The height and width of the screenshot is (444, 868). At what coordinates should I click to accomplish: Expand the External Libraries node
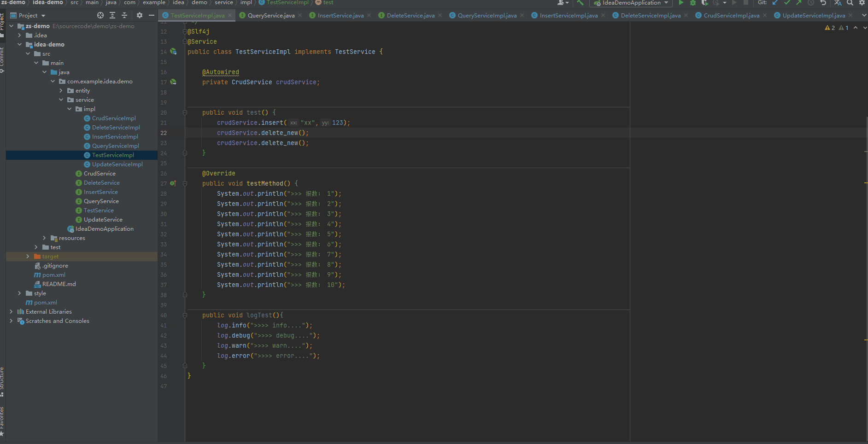click(x=11, y=311)
